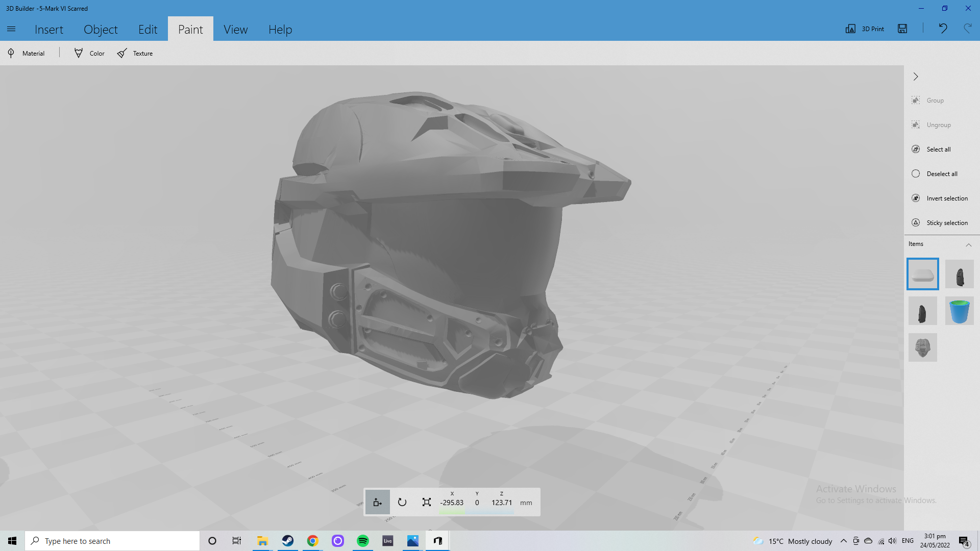Open the Help tab
Screen dimensions: 980x551
[x=280, y=29]
